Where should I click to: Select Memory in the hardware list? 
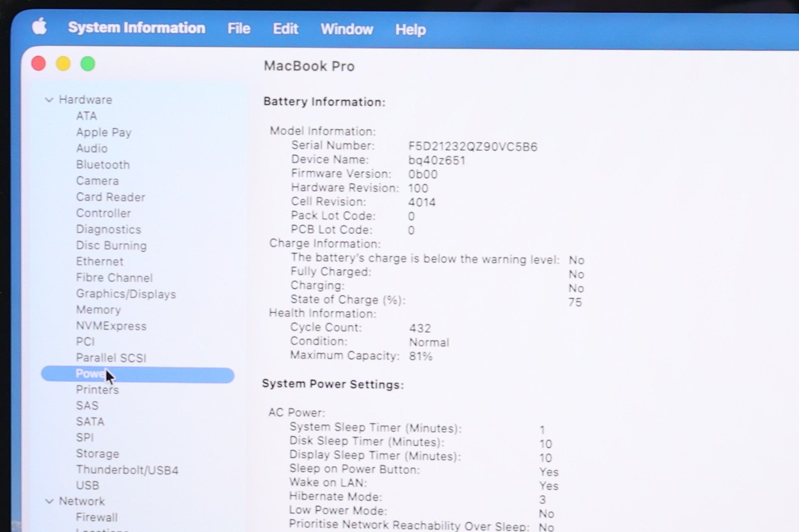[98, 310]
